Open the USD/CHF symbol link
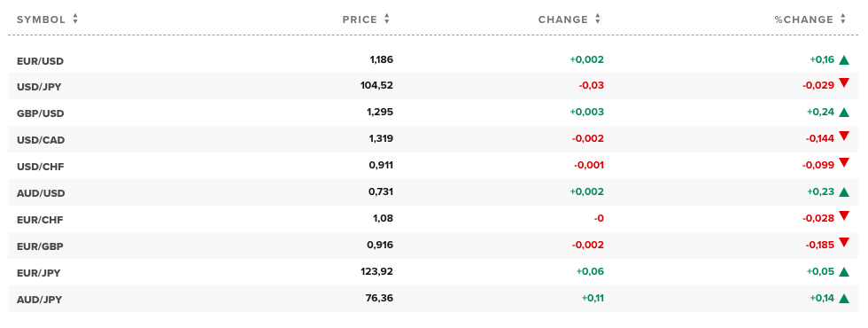 (x=41, y=167)
